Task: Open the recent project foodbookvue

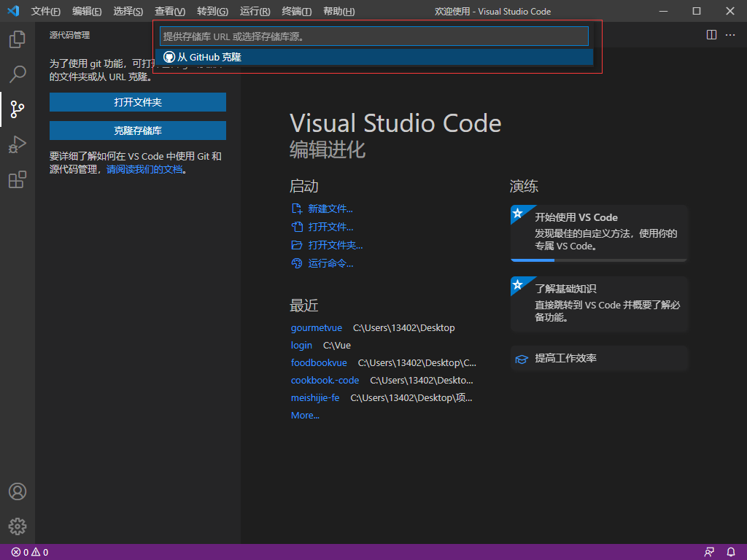Action: point(319,363)
